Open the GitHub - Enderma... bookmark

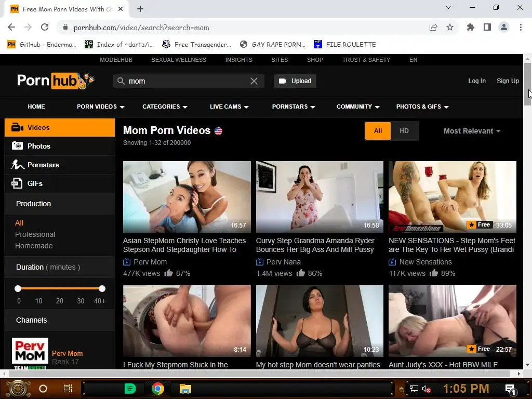pos(42,45)
